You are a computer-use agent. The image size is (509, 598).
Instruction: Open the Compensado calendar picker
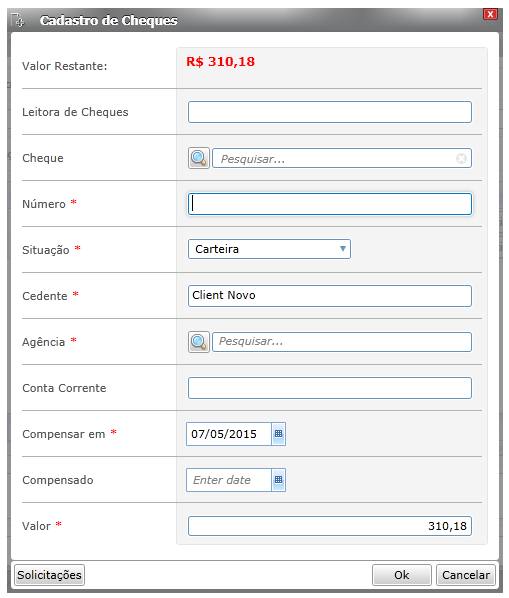coord(279,480)
